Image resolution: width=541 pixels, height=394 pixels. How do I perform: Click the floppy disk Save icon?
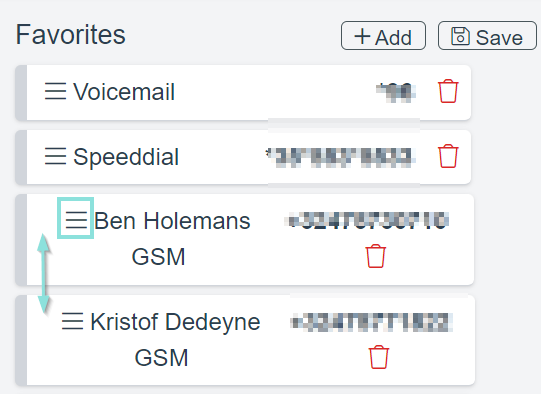460,36
